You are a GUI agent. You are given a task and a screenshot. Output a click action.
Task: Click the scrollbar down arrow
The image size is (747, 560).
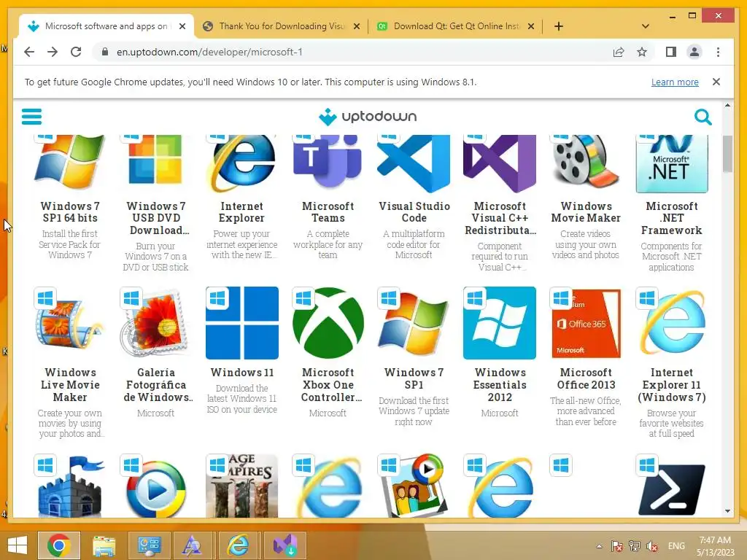[727, 511]
